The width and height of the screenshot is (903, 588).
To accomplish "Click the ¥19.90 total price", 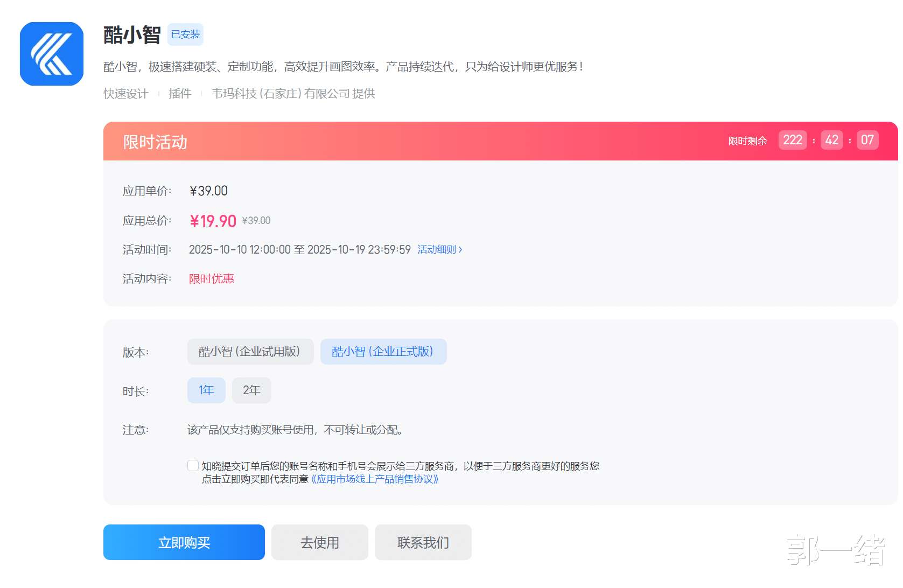I will tap(213, 221).
